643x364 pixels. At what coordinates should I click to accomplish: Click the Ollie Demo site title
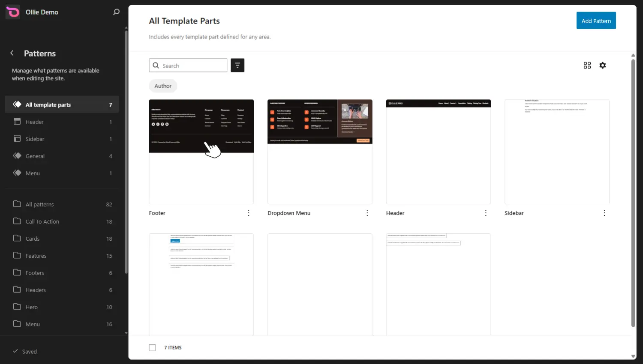[42, 12]
